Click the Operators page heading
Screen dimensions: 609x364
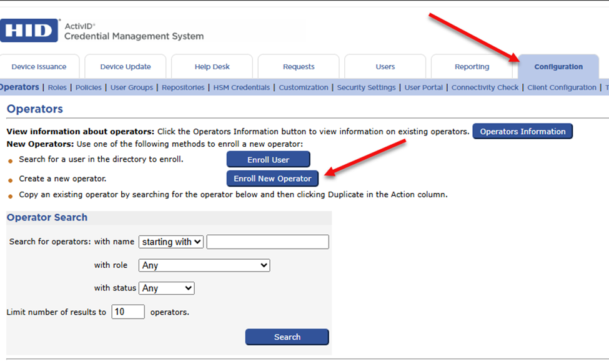pos(35,109)
